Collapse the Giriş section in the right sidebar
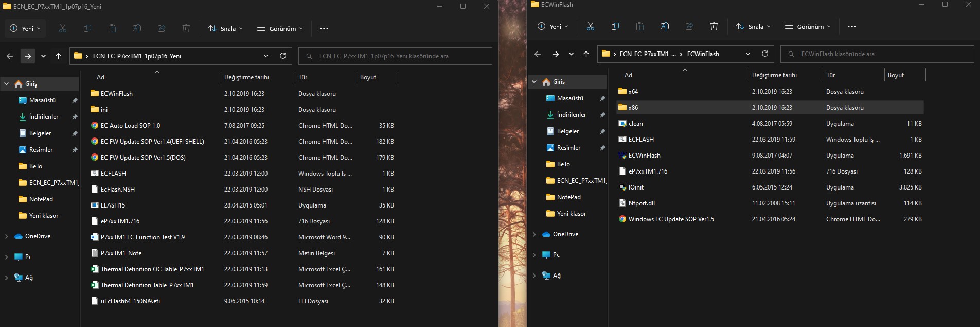The height and width of the screenshot is (327, 980). pos(534,82)
